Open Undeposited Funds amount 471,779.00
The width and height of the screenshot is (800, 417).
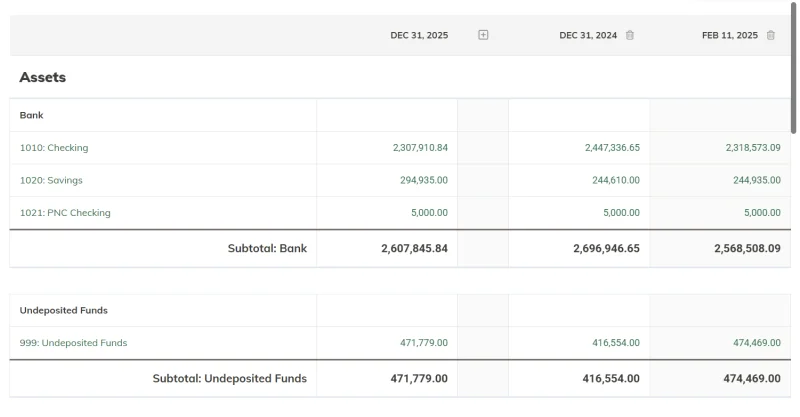[x=423, y=343]
